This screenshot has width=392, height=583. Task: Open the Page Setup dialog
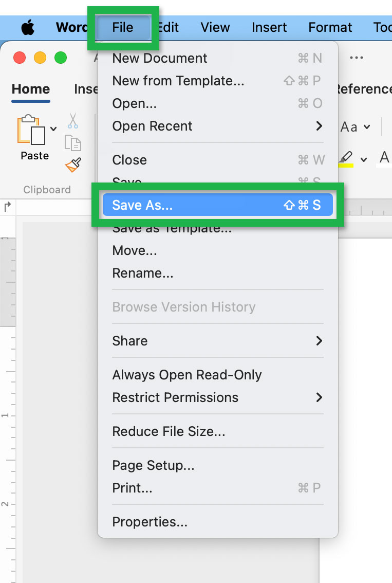click(x=153, y=465)
